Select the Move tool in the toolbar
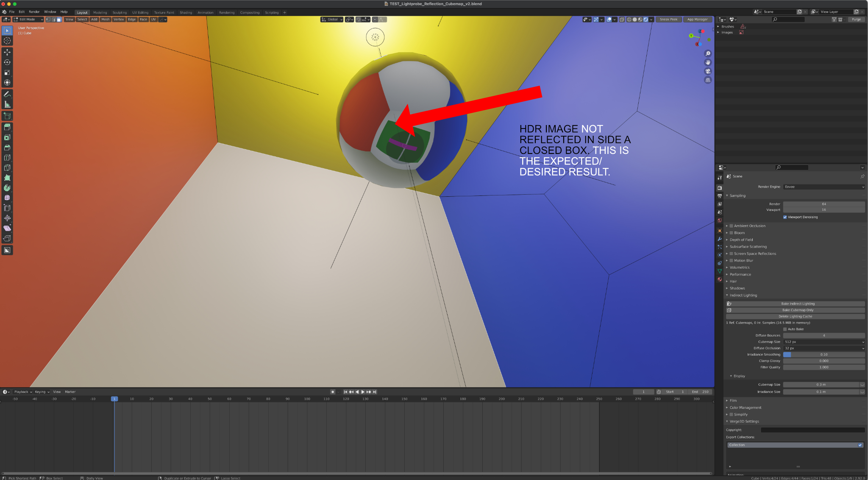Viewport: 868px width, 480px height. pyautogui.click(x=7, y=52)
